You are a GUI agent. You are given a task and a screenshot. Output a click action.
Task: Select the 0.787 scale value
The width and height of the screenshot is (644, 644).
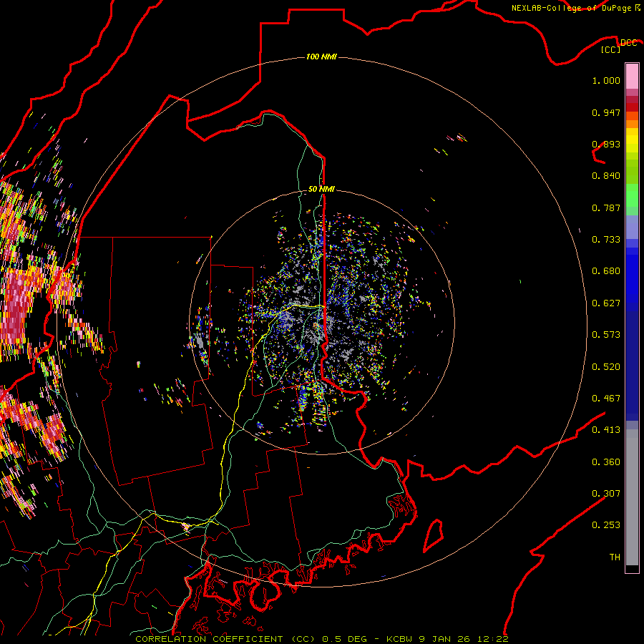click(x=606, y=208)
